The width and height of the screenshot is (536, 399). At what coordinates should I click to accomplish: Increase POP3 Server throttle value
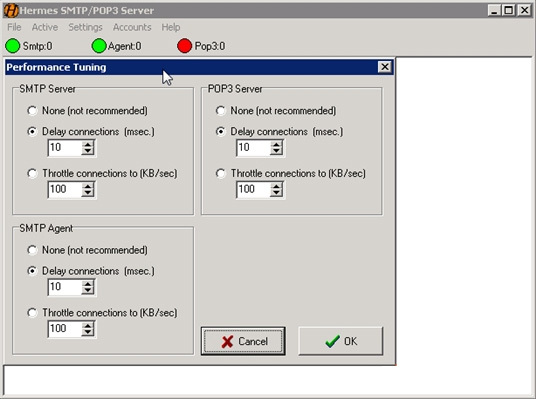(276, 186)
